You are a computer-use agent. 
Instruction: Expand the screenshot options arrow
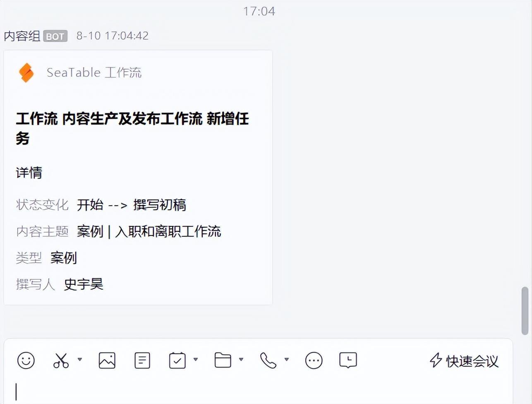pyautogui.click(x=80, y=359)
